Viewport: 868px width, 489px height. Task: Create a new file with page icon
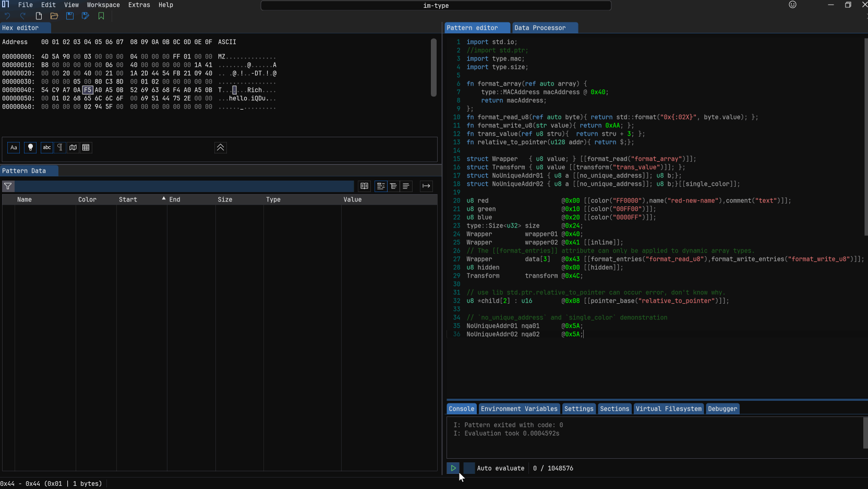point(39,16)
